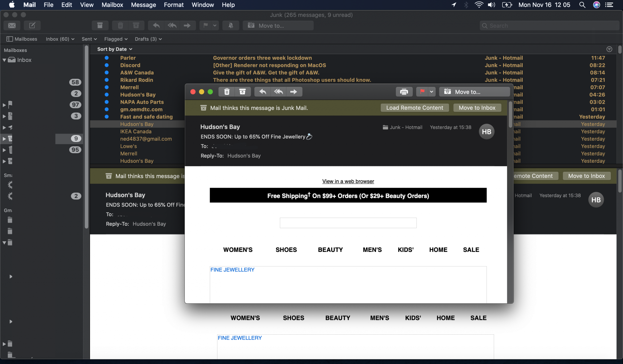Reply from the popup message window
Image resolution: width=623 pixels, height=364 pixels.
[263, 92]
